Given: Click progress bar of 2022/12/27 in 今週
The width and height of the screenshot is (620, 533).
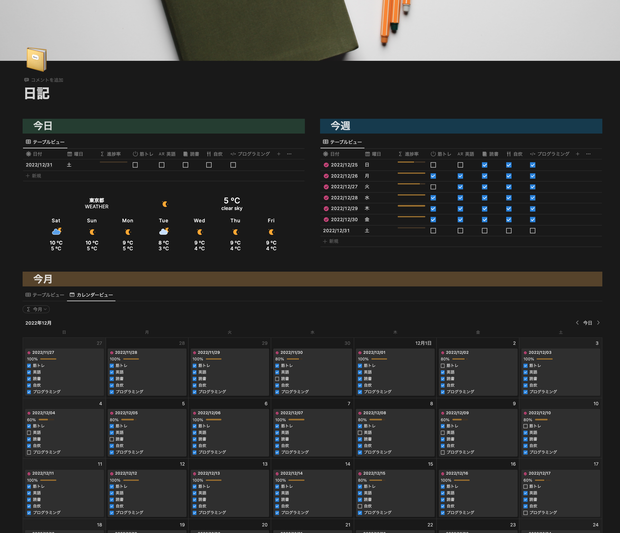Looking at the screenshot, I should click(412, 184).
